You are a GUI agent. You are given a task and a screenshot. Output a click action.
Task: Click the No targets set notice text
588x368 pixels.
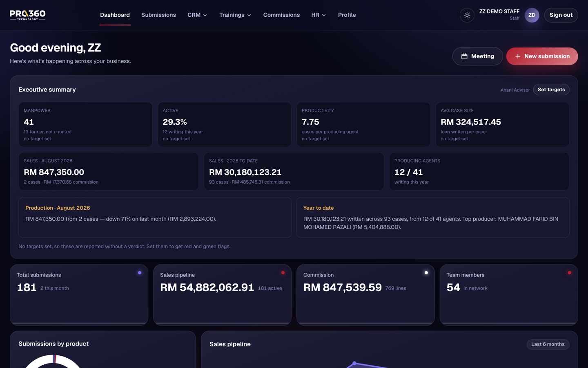(x=125, y=247)
